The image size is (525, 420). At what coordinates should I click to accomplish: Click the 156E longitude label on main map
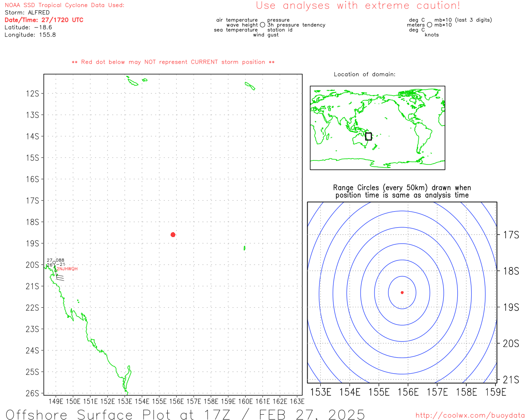176,401
